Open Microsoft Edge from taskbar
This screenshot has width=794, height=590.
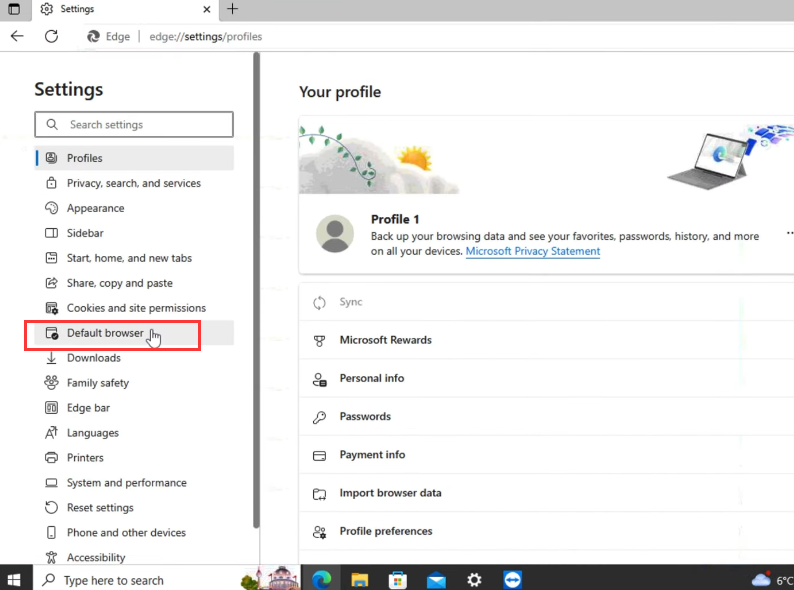point(321,579)
